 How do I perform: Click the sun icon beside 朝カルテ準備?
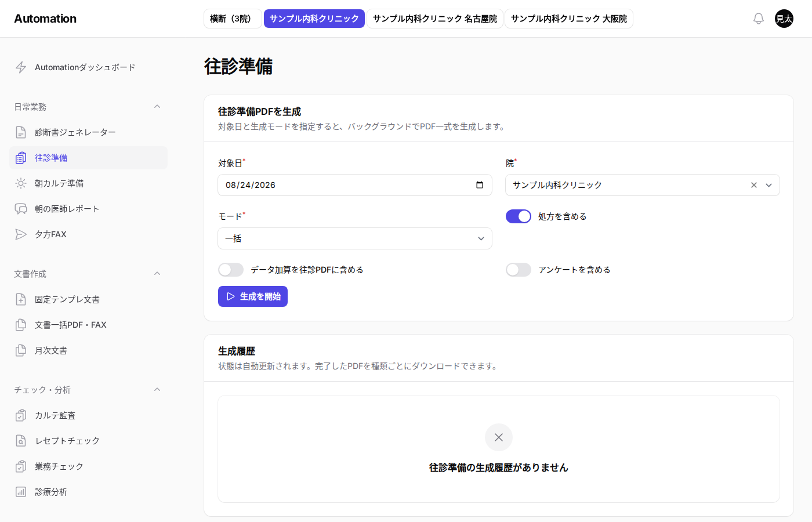(21, 183)
